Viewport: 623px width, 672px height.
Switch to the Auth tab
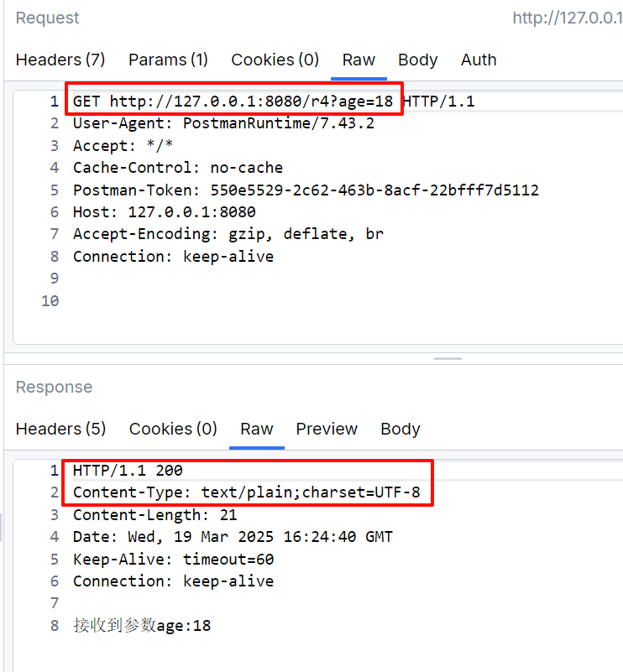point(479,60)
